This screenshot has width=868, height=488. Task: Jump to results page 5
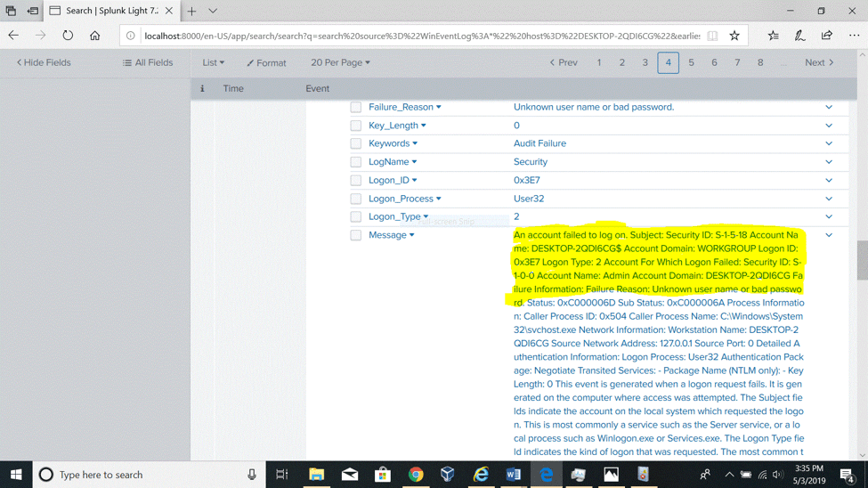coord(691,62)
